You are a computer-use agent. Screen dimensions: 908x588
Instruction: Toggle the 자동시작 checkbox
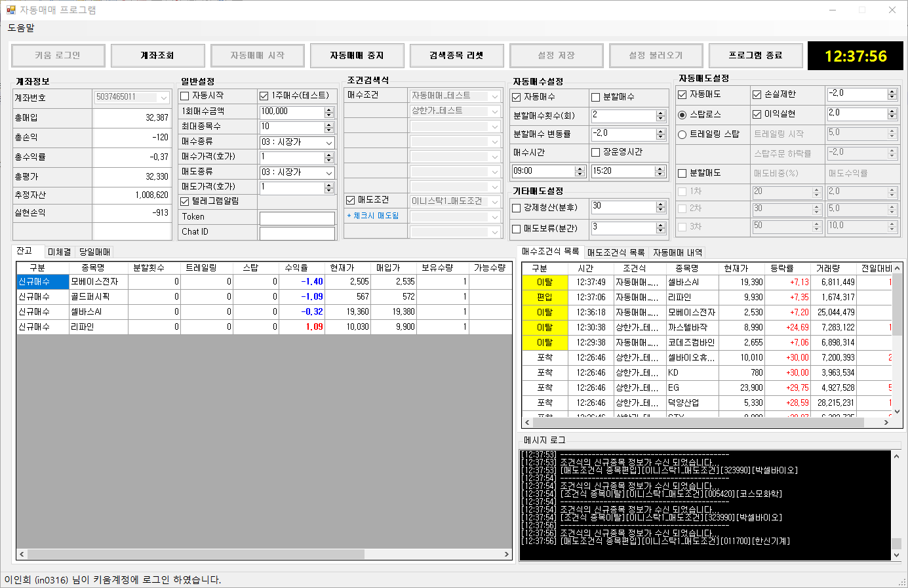click(x=185, y=96)
